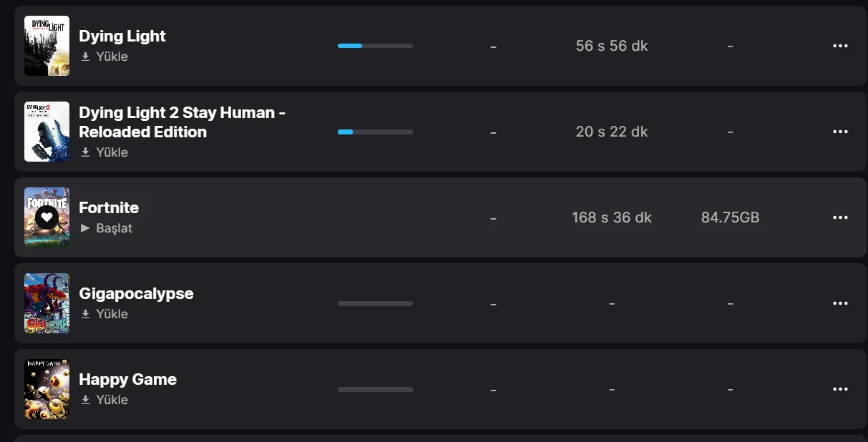Click the Fortnite play triangle icon
Screen dimensions: 868x442
tap(85, 228)
